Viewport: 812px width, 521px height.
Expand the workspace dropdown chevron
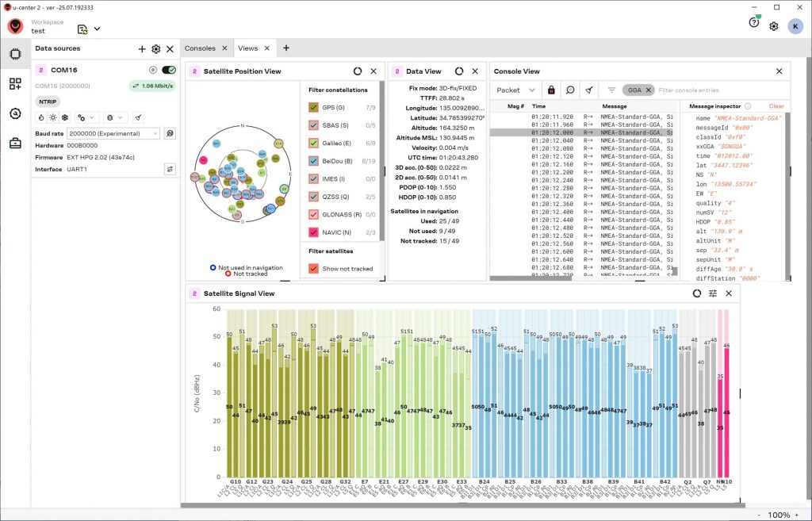(97, 29)
